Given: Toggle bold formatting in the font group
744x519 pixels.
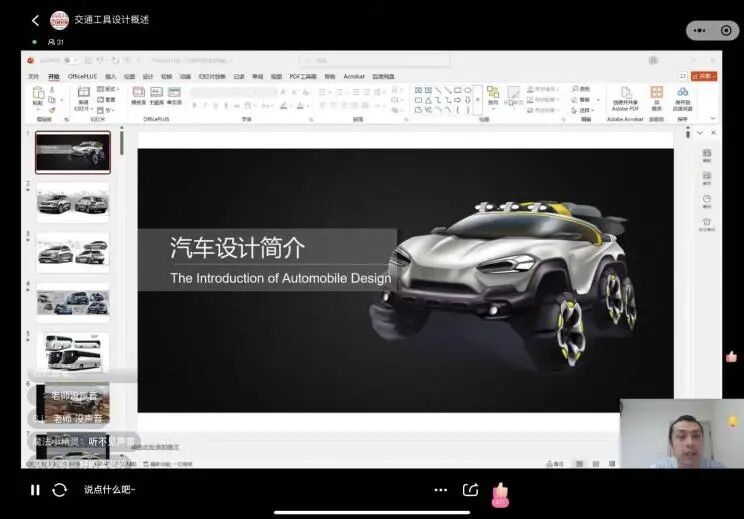Looking at the screenshot, I should (195, 106).
